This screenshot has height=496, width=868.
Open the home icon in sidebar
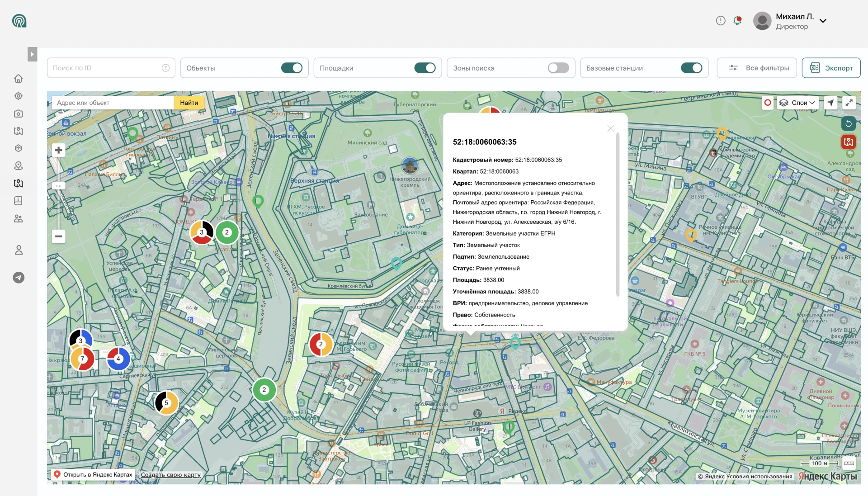tap(18, 78)
